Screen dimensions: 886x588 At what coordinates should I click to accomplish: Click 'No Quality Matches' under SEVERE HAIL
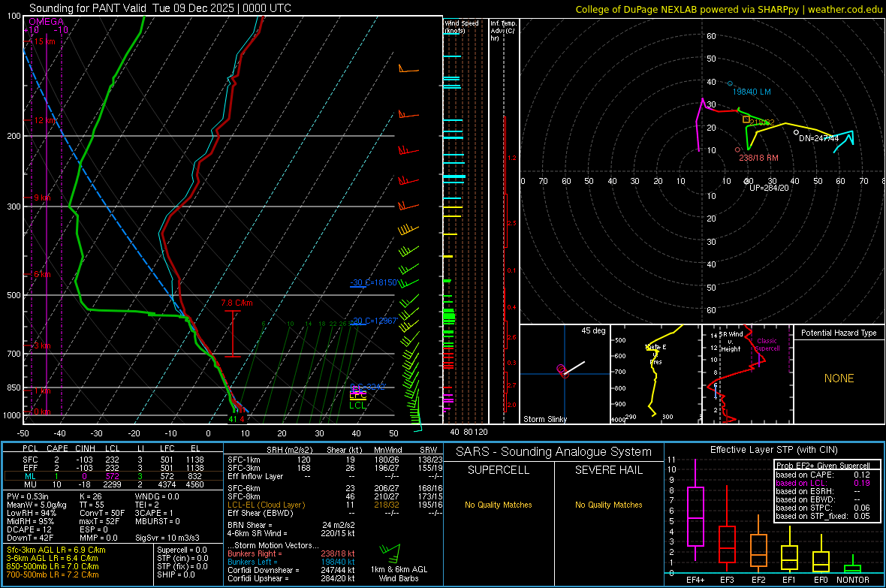point(608,505)
